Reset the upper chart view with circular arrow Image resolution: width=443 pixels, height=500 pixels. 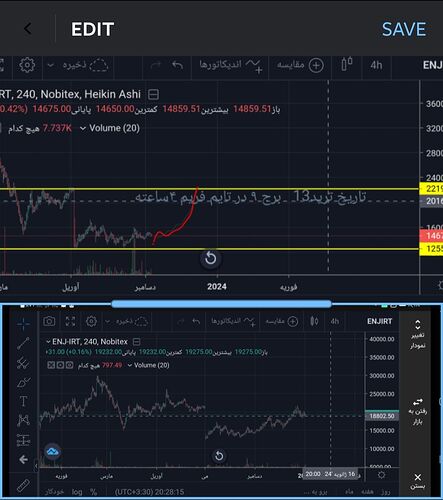(210, 258)
